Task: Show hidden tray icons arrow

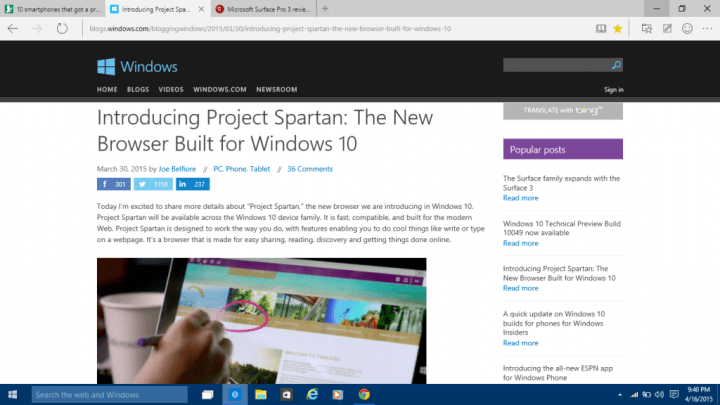Action: (620, 394)
